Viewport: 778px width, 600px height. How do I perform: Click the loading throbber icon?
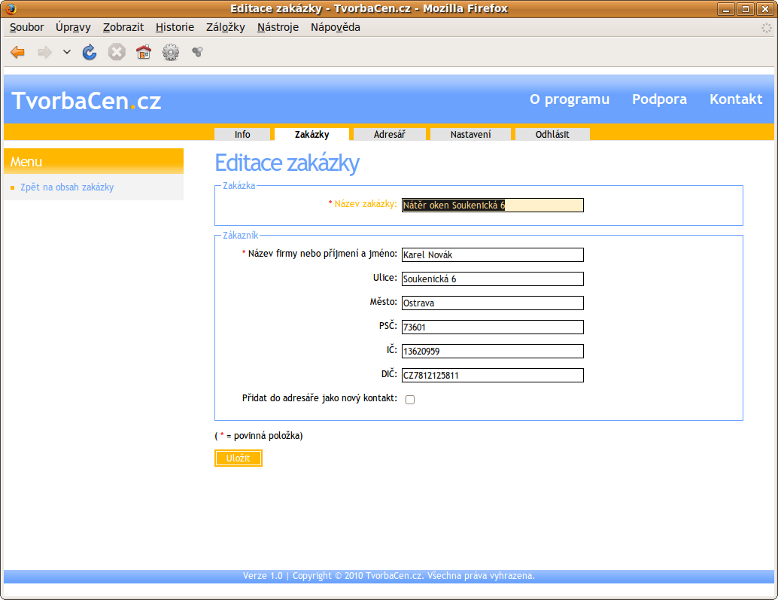767,28
